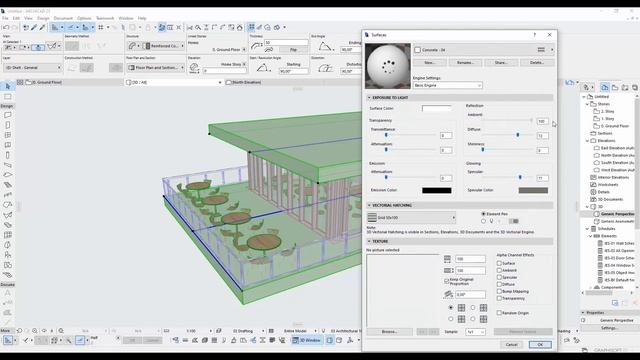This screenshot has height=360, width=640.
Task: Click the Diffuse reflection value field
Action: pyautogui.click(x=542, y=136)
